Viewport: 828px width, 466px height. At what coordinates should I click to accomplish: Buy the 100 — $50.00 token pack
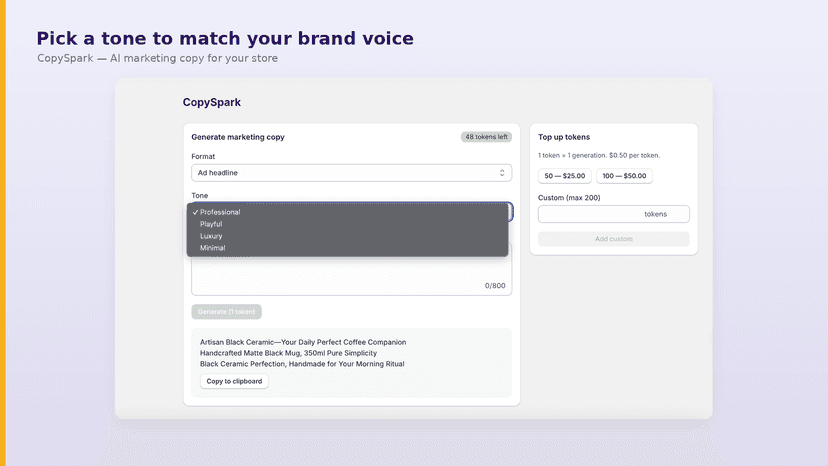pos(624,176)
